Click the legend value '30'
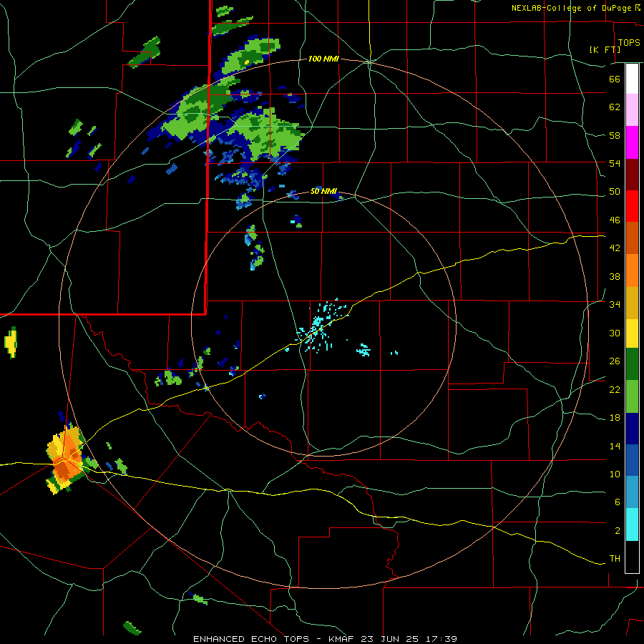Screen dimensions: 644x644 615,333
